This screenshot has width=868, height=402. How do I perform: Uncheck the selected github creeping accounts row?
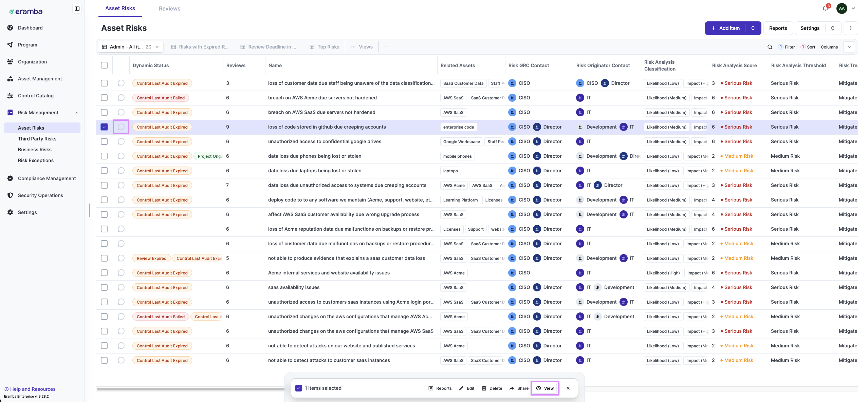pyautogui.click(x=104, y=127)
